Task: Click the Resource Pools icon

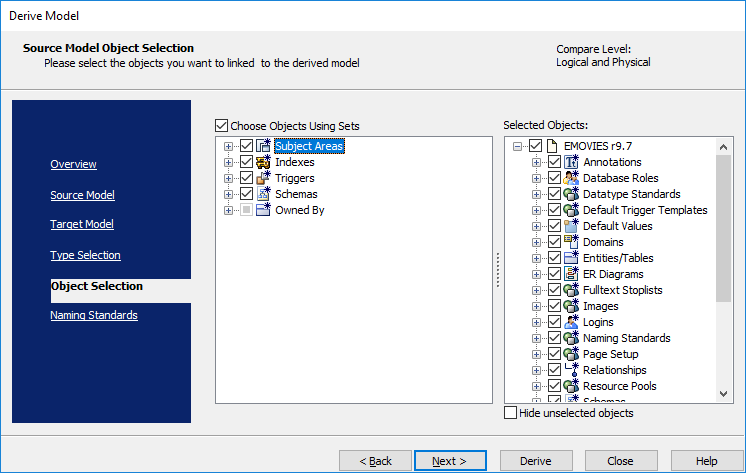Action: [571, 386]
